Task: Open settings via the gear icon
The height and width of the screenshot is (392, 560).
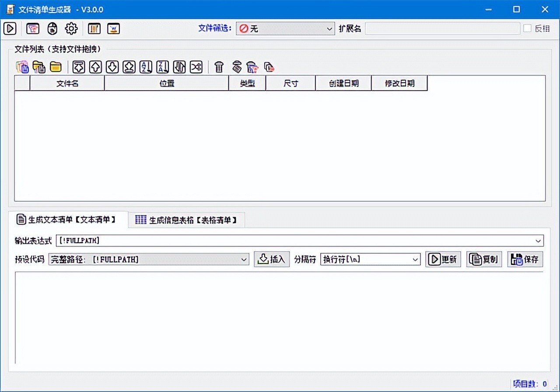Action: pyautogui.click(x=71, y=29)
